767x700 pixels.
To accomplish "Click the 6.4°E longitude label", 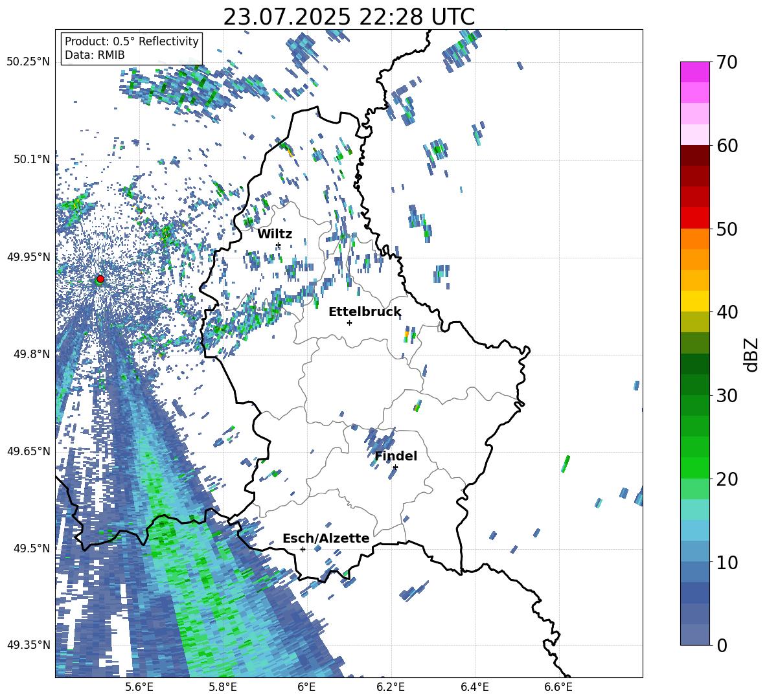I will pos(474,687).
